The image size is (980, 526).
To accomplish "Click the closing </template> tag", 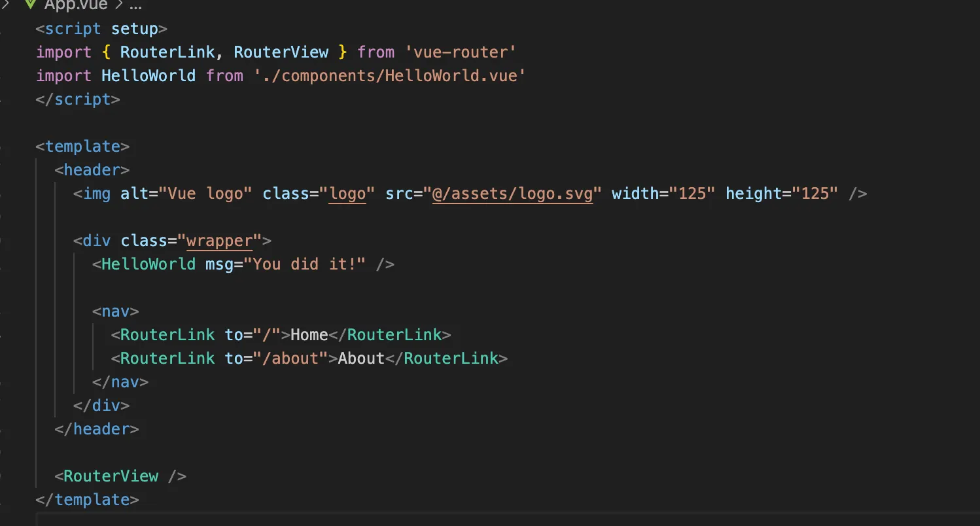I will (88, 500).
